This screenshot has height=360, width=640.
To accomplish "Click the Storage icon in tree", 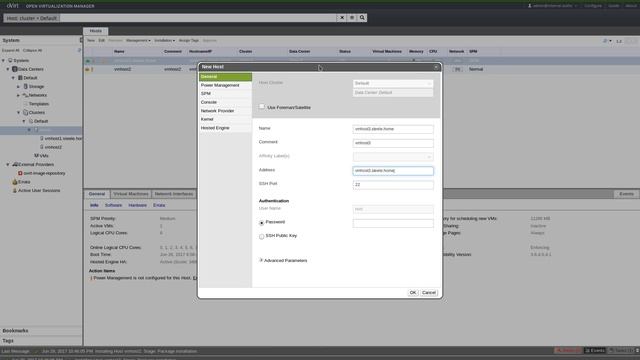I will 26,87.
